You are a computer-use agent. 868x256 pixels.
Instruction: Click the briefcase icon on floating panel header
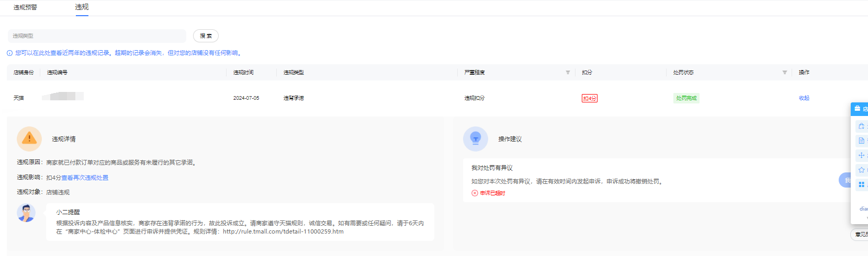pyautogui.click(x=858, y=109)
